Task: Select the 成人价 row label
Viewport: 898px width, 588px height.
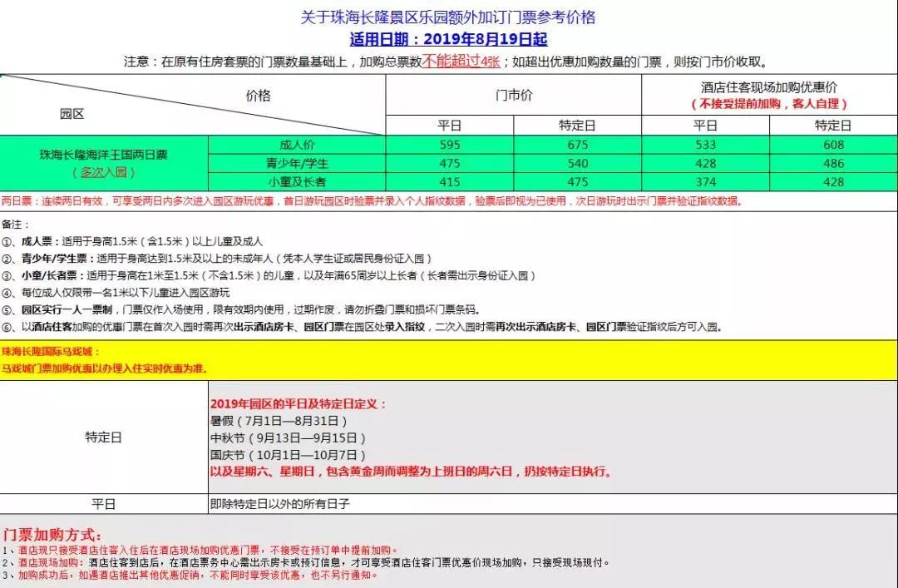Action: point(297,145)
